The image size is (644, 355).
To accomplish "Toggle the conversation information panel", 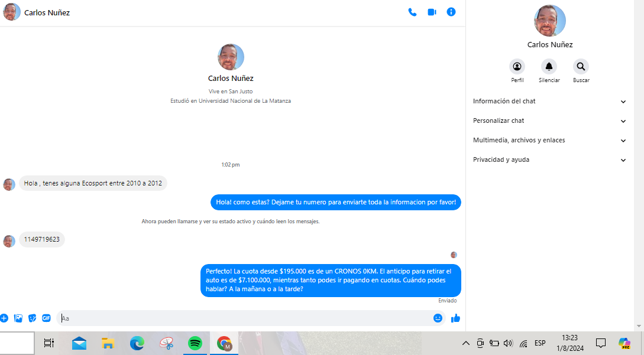I will [x=451, y=12].
